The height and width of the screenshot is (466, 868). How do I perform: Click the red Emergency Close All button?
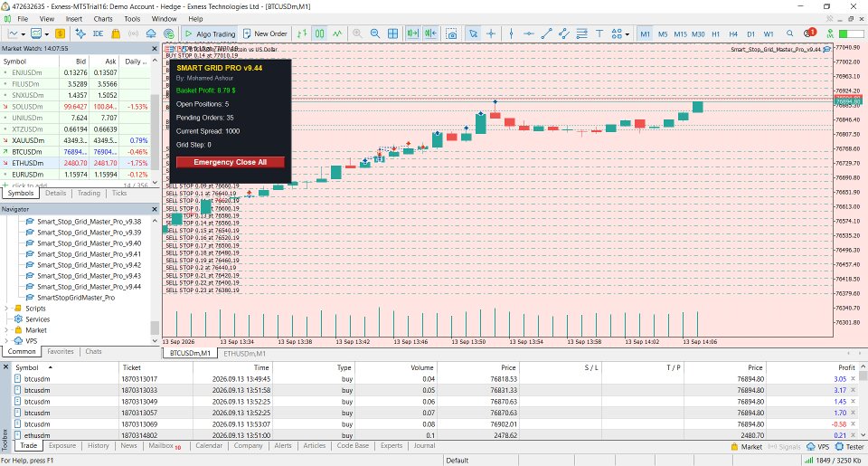point(231,162)
